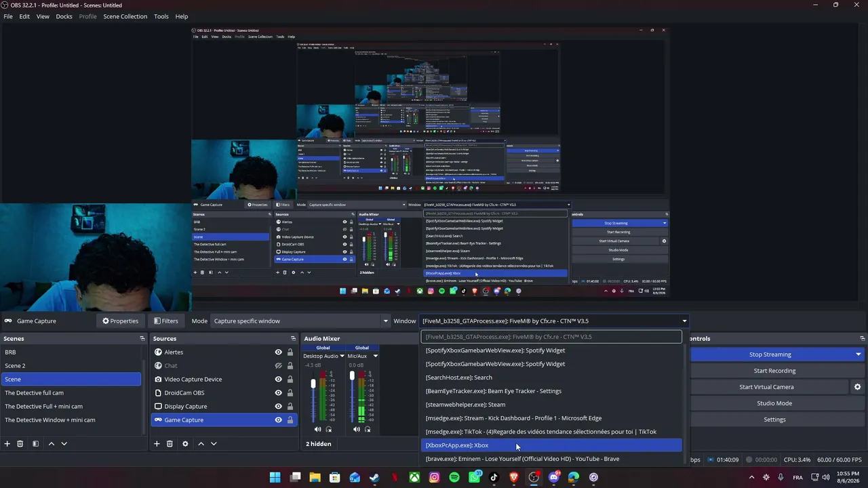Enable Studio Mode
The width and height of the screenshot is (868, 488).
pos(774,403)
